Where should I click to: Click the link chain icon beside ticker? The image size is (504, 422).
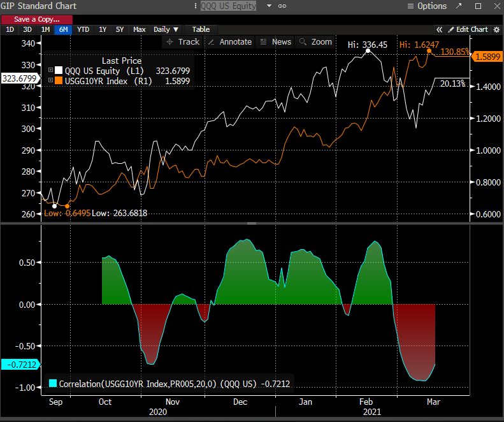click(x=282, y=6)
